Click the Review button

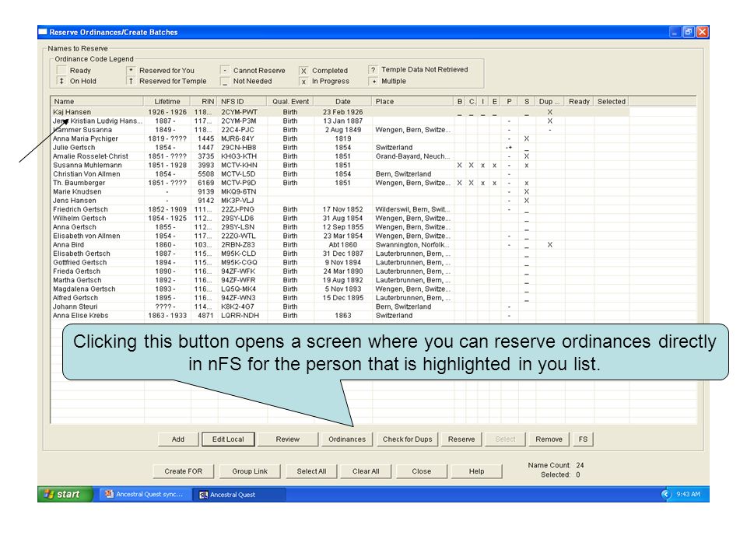pyautogui.click(x=288, y=439)
